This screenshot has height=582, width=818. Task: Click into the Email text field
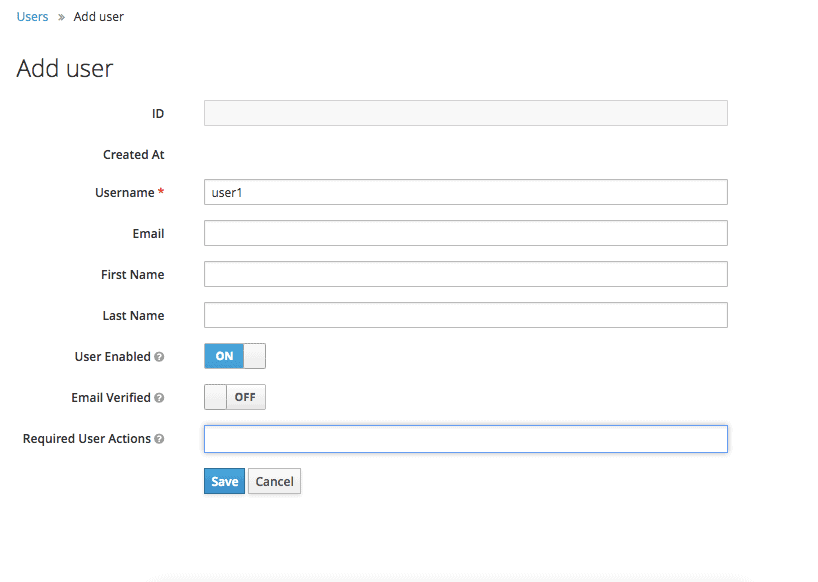(465, 233)
